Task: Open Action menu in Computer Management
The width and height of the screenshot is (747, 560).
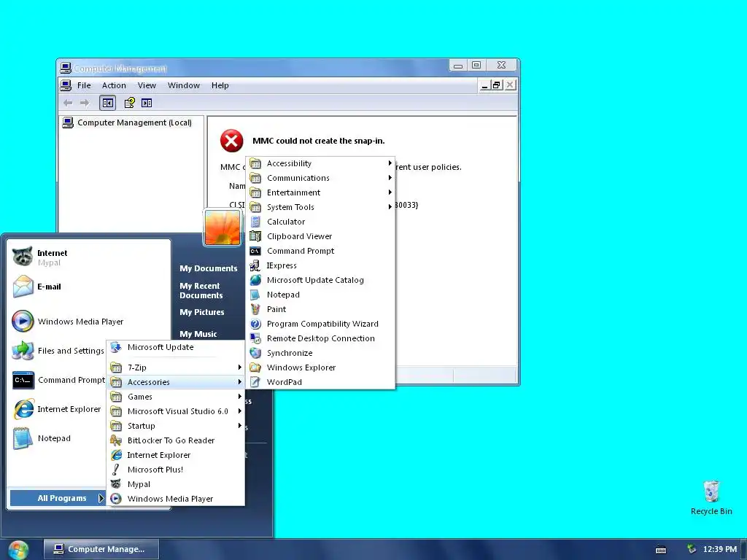Action: 114,85
